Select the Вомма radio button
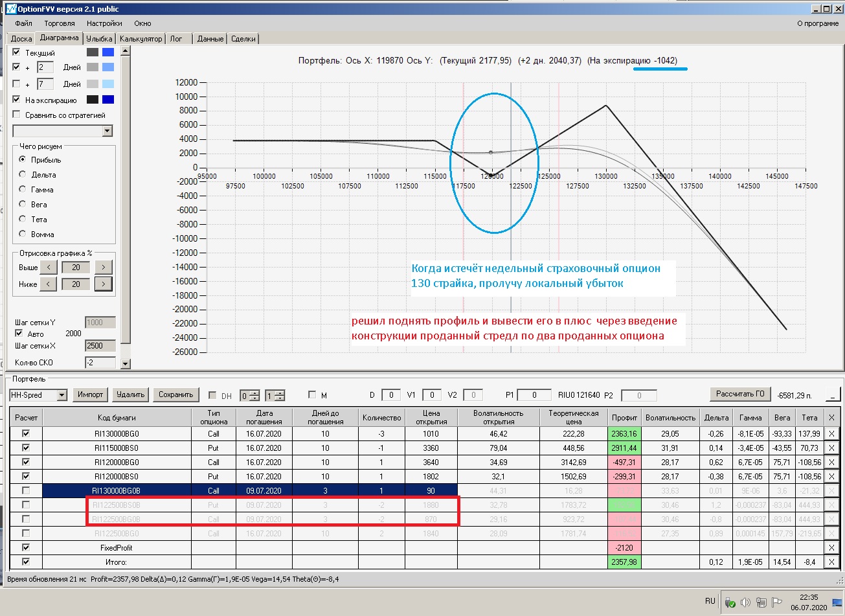This screenshot has width=845, height=616. [23, 234]
